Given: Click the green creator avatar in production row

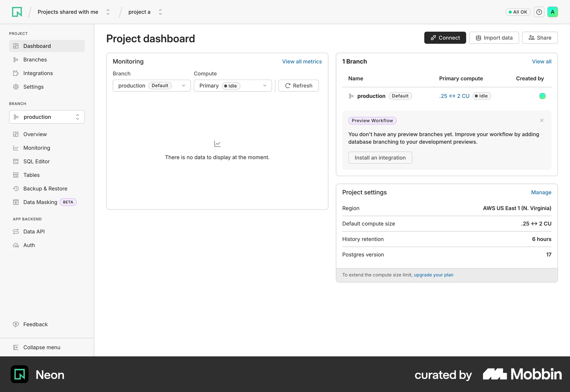Looking at the screenshot, I should pos(542,96).
